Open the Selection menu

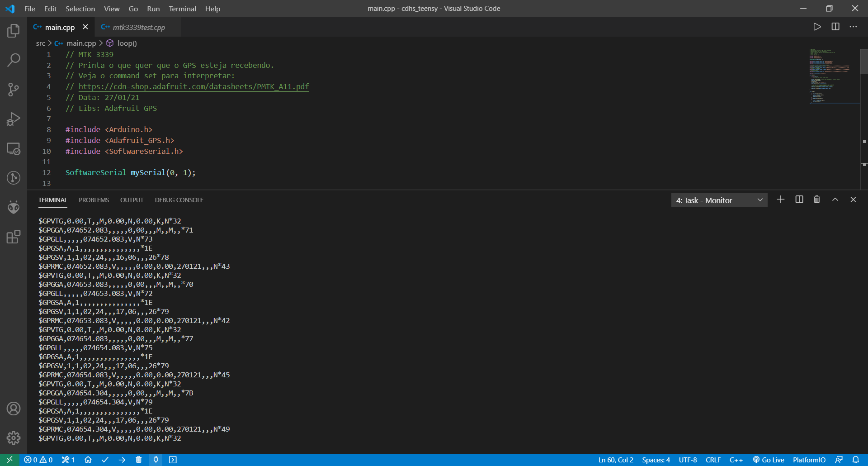pyautogui.click(x=80, y=9)
